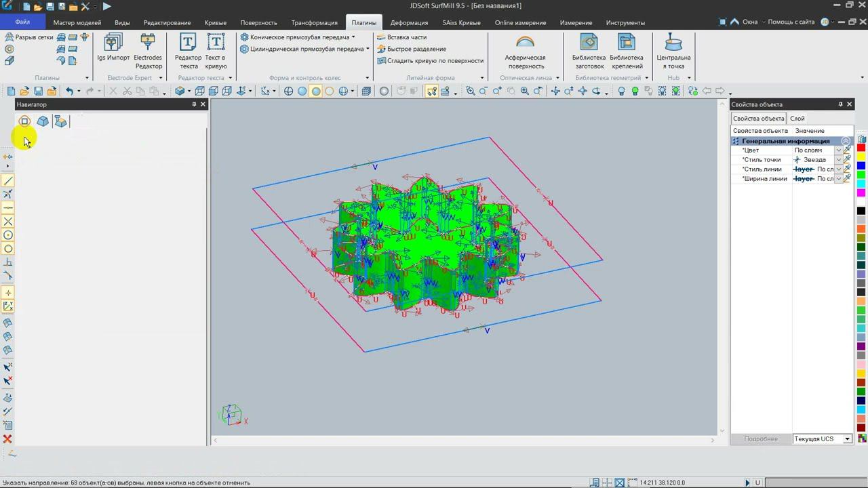
Task: Open the Цвет value dropdown
Action: 838,150
